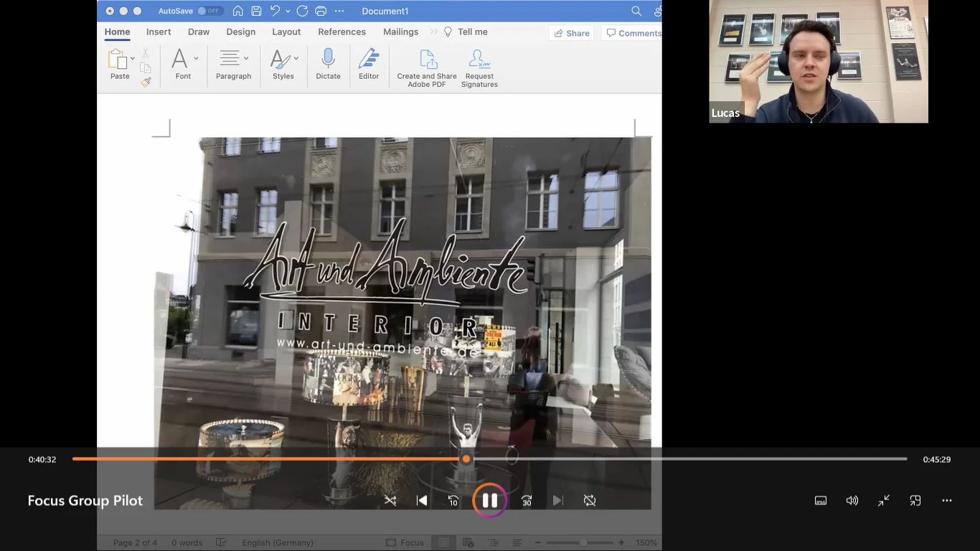Open the Insert ribbon tab
980x551 pixels.
(159, 32)
